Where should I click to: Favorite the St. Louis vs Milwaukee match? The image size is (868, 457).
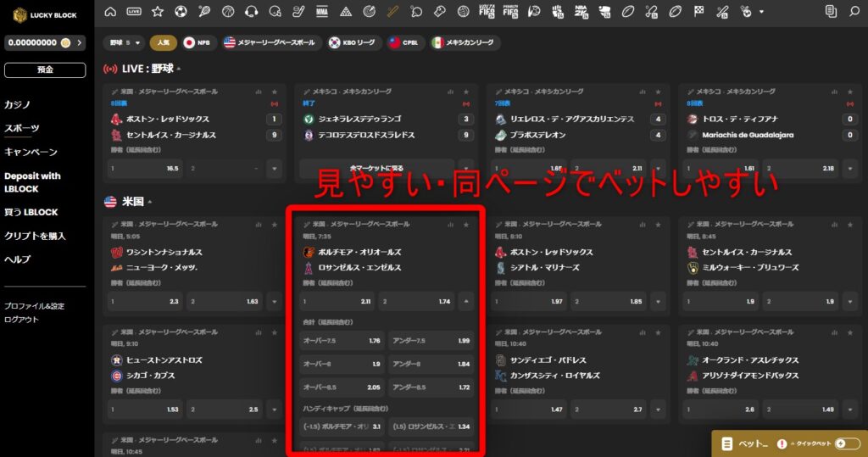pyautogui.click(x=850, y=225)
